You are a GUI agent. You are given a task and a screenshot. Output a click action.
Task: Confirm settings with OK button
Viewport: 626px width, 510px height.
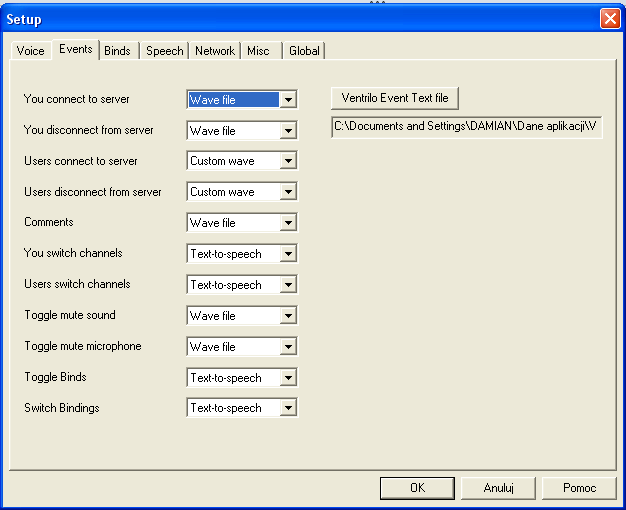[x=417, y=488]
